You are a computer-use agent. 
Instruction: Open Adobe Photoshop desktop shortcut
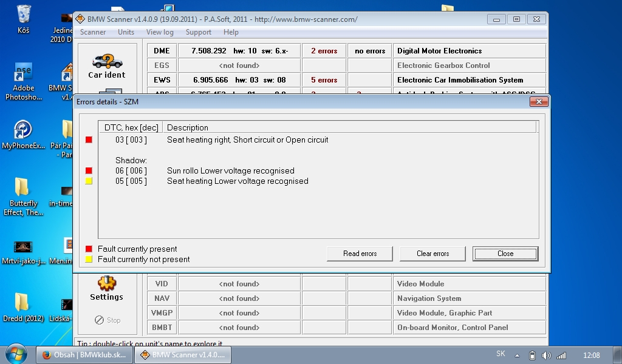[x=23, y=73]
